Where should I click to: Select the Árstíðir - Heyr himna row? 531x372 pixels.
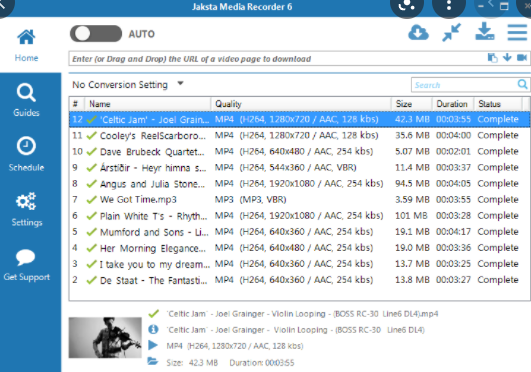[x=299, y=167]
